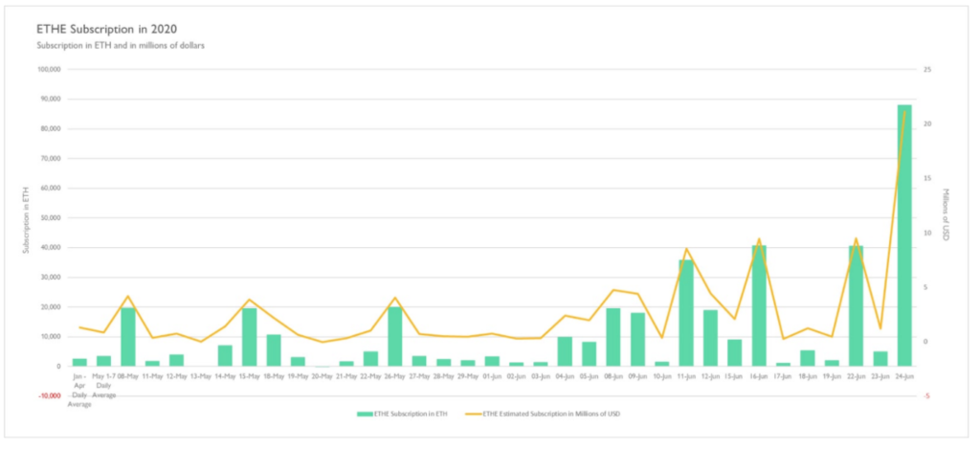Screen dimensions: 980x449
Task: Click the 13-May date label
Action: (x=201, y=376)
